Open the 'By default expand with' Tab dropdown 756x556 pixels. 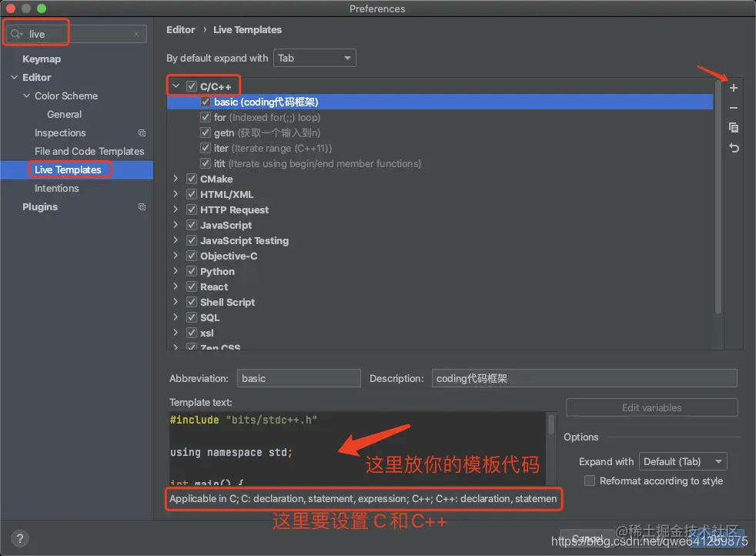pyautogui.click(x=314, y=58)
